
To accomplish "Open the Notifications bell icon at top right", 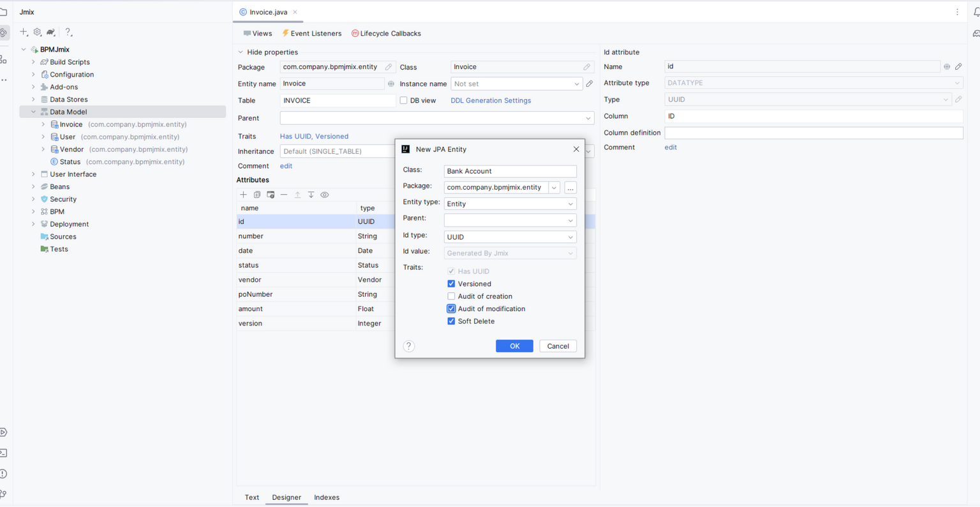I will 976,11.
